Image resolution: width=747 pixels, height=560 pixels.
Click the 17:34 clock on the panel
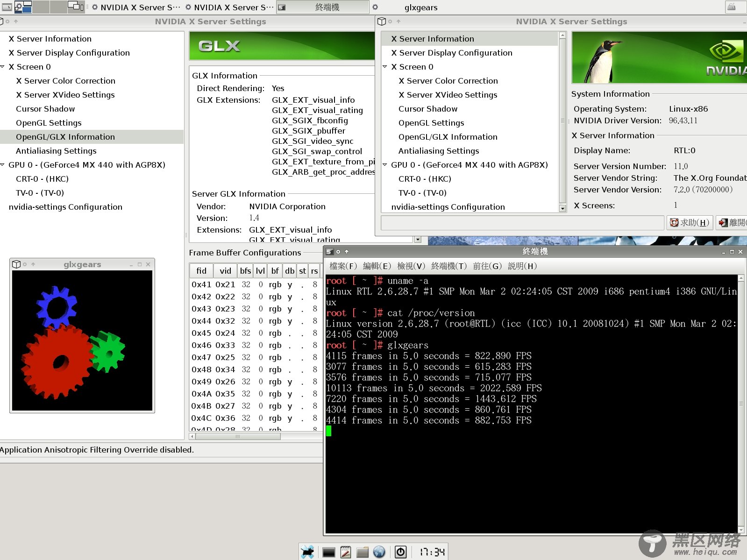(432, 552)
